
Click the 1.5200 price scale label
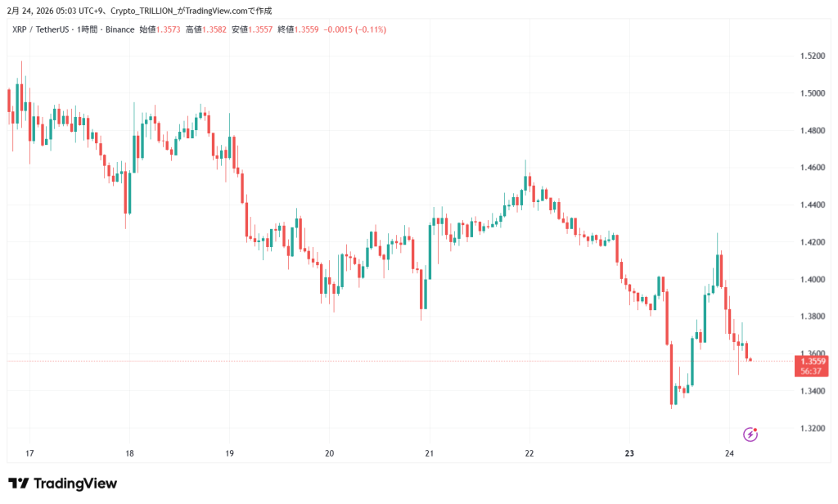[x=812, y=56]
